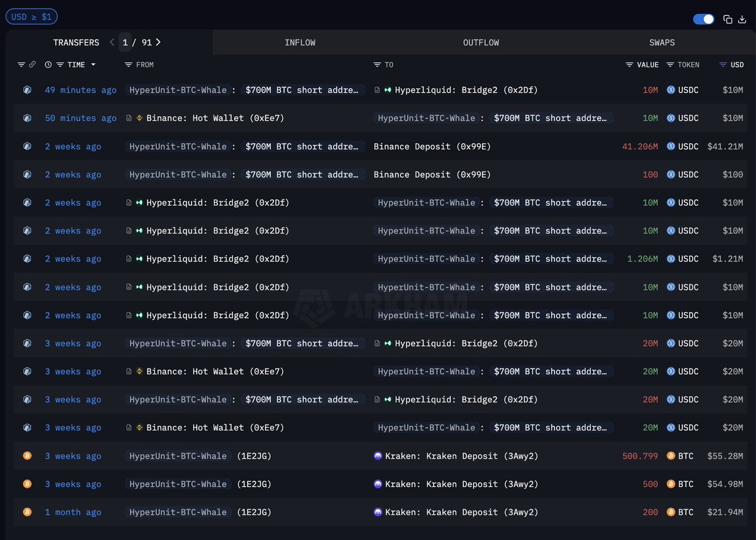756x540 pixels.
Task: Click the TIME column header label
Action: (x=76, y=65)
